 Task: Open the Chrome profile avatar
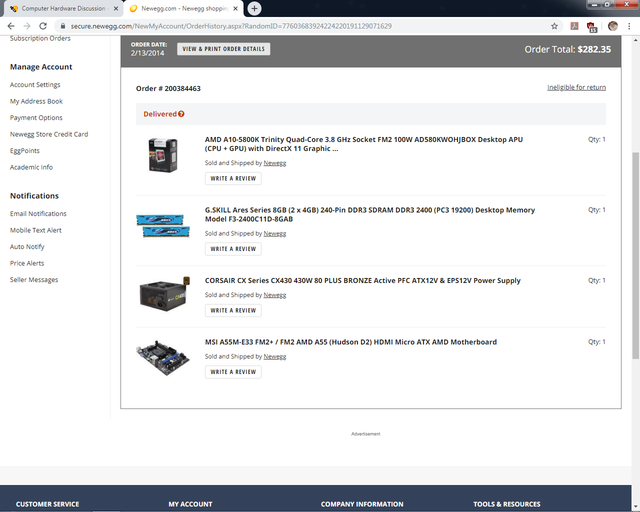pyautogui.click(x=612, y=26)
